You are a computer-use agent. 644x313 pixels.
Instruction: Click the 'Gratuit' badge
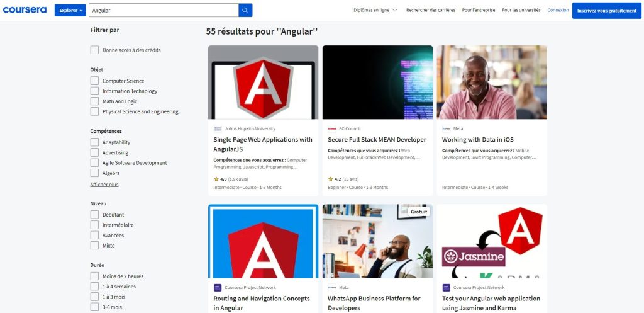419,212
